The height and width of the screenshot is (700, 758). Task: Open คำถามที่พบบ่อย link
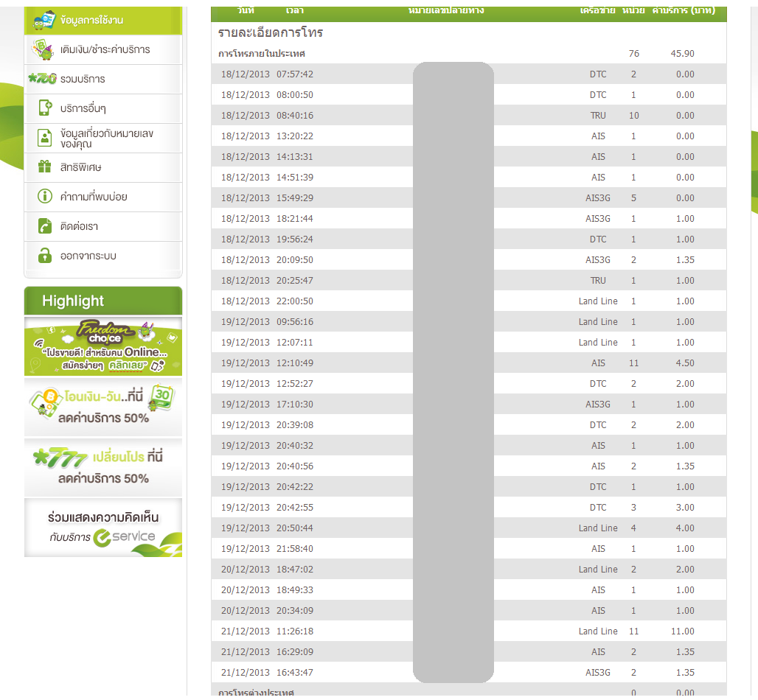point(103,197)
